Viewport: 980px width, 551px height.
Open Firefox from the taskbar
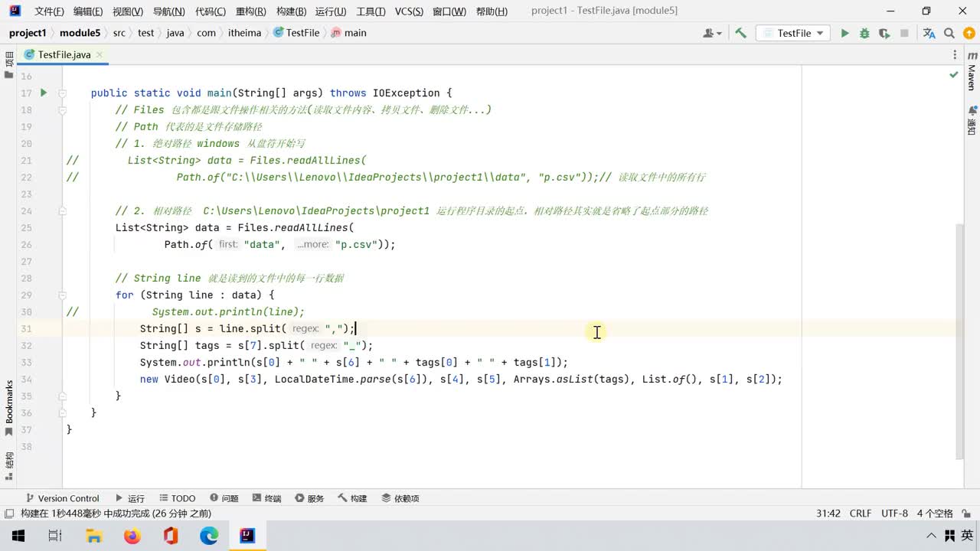point(132,536)
